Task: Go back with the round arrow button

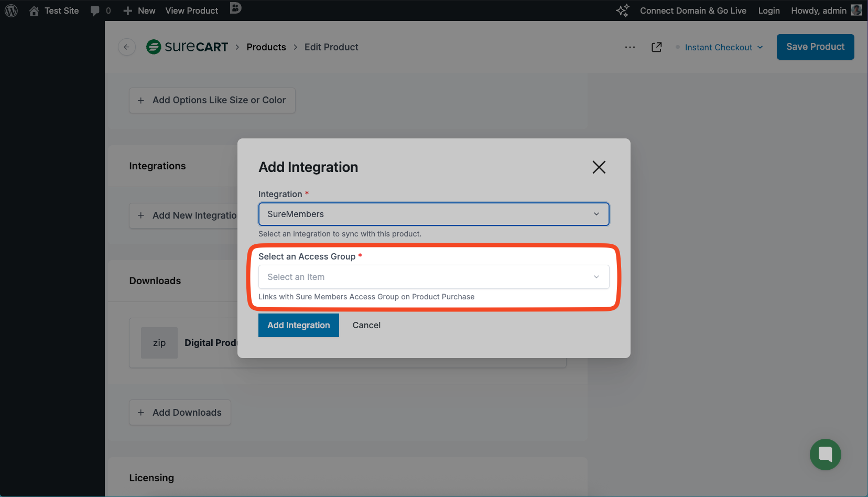Action: [127, 47]
